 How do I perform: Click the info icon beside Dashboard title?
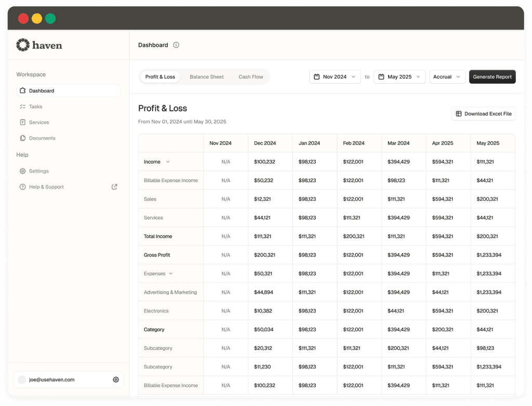pyautogui.click(x=176, y=45)
